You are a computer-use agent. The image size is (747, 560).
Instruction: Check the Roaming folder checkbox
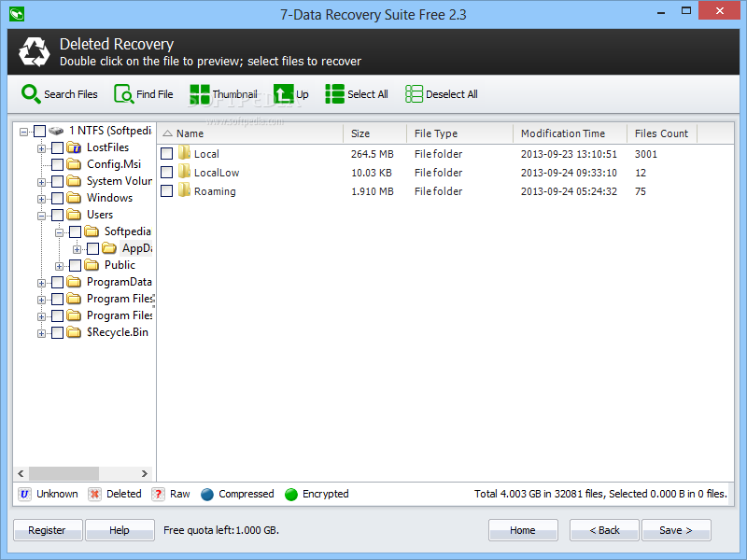[x=167, y=191]
